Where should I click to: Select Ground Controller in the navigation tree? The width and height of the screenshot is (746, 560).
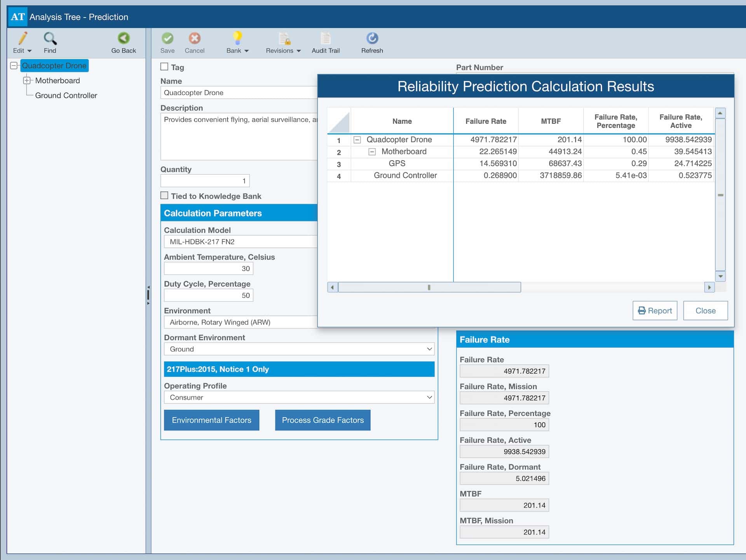66,95
